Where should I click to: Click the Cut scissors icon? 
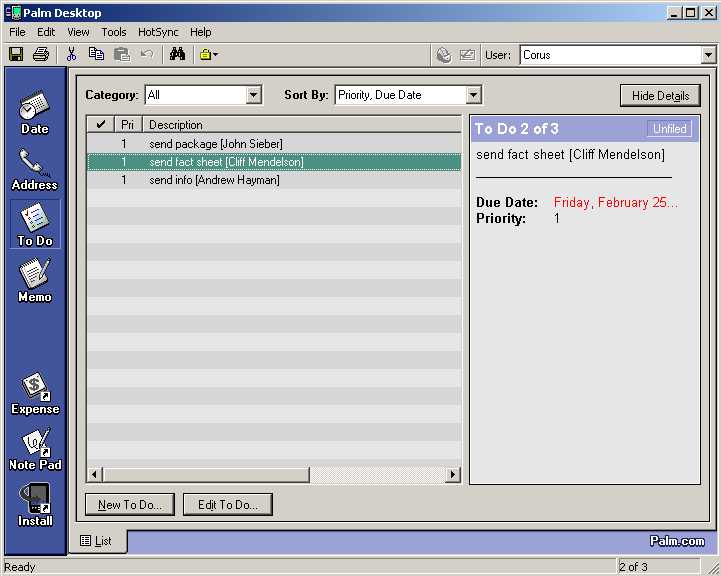tap(71, 55)
